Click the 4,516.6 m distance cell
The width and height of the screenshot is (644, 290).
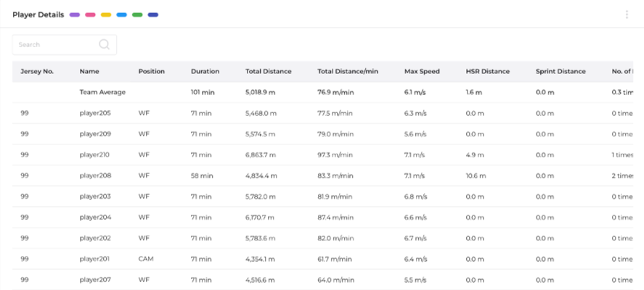coord(260,280)
